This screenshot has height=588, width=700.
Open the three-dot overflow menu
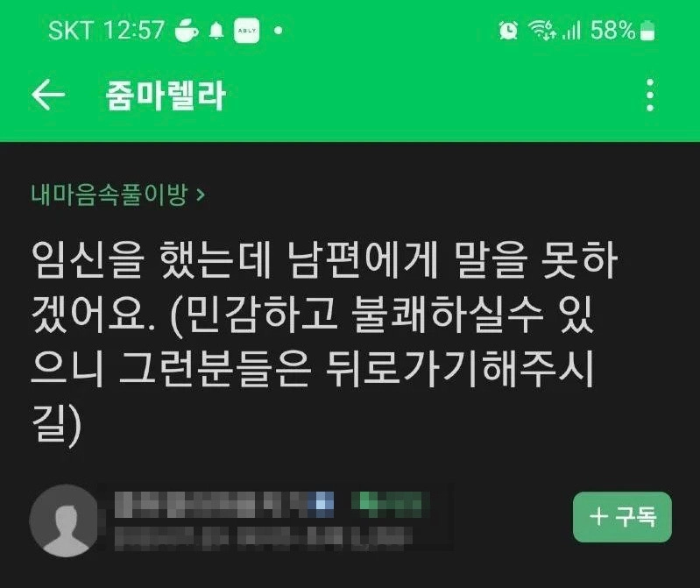click(650, 95)
